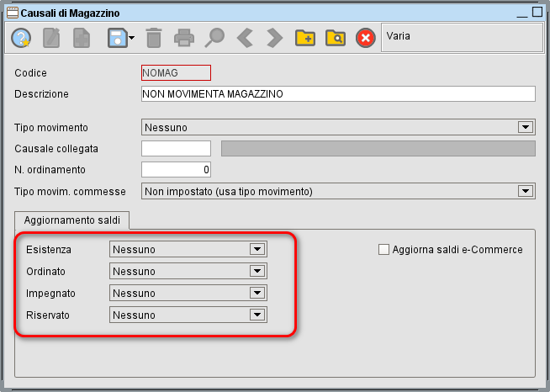Click the help question mark icon
Image resolution: width=550 pixels, height=392 pixels.
pos(21,38)
